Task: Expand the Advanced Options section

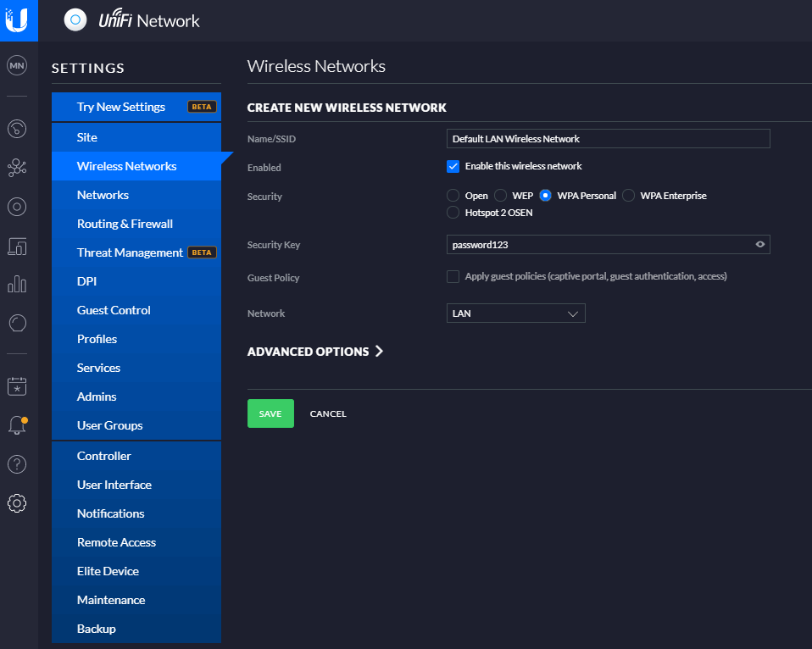Action: pyautogui.click(x=315, y=352)
